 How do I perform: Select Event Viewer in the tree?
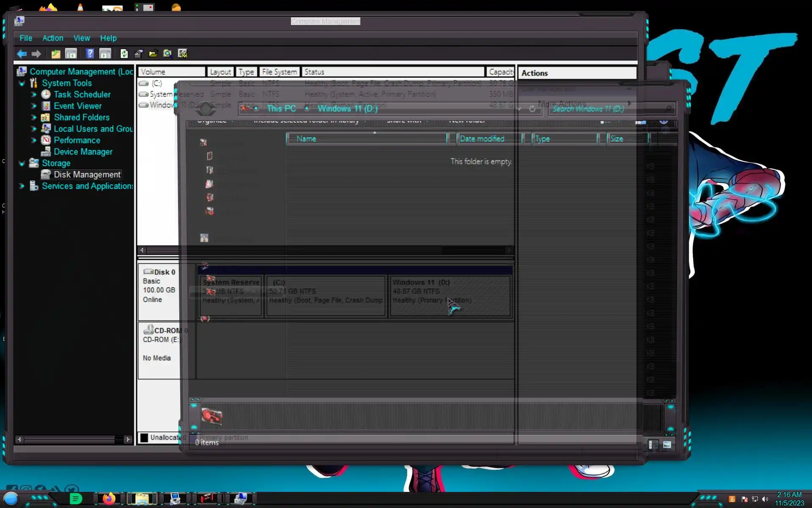77,106
